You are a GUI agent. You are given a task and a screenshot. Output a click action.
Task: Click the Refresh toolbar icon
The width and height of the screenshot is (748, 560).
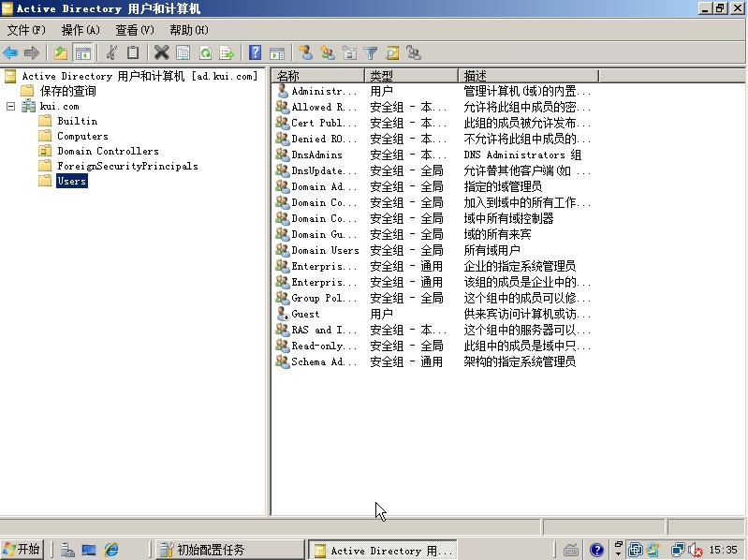click(204, 53)
